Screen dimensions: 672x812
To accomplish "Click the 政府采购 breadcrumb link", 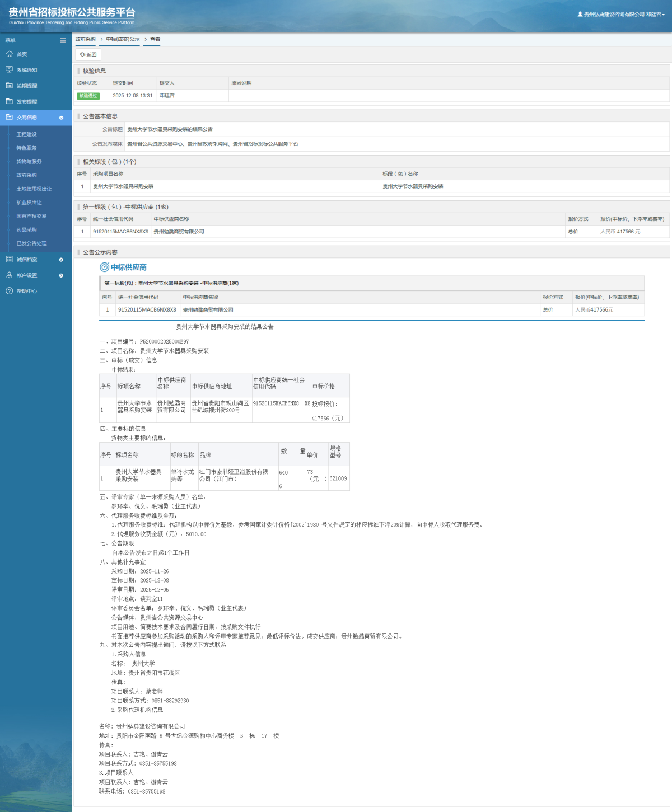I will pos(85,39).
